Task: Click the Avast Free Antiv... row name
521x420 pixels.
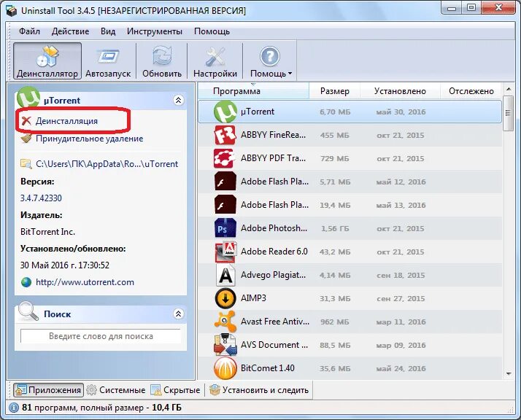Action: coord(275,322)
